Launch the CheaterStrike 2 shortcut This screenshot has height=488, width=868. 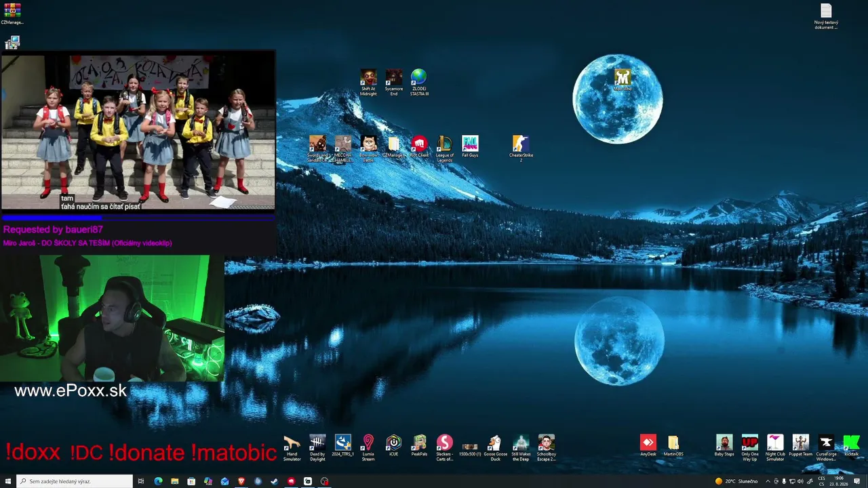tap(521, 149)
